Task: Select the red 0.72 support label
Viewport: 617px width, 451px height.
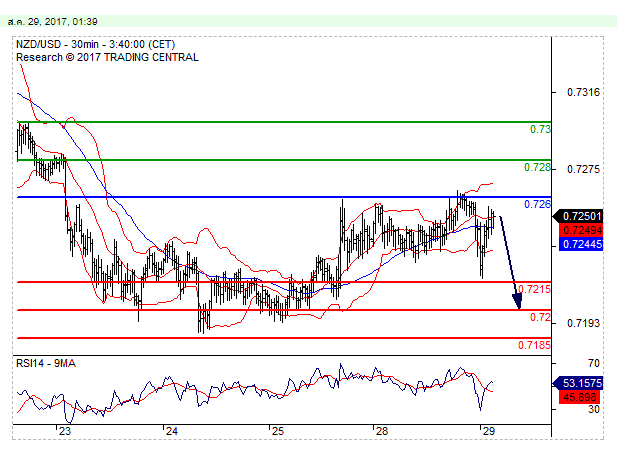Action: click(540, 317)
